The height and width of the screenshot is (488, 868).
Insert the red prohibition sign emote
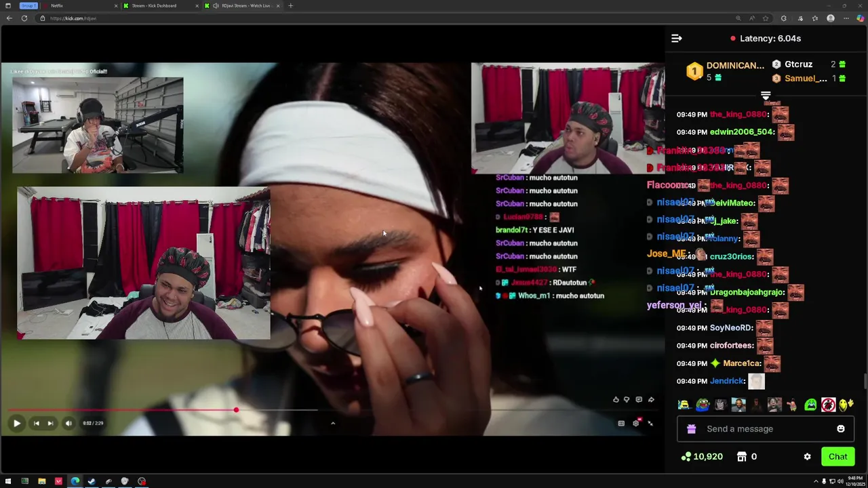(828, 405)
